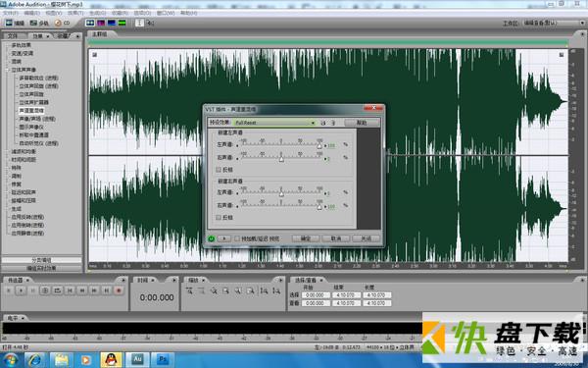The image size is (588, 368).
Task: Open the 效果 tab dropdown arrow
Action: pyautogui.click(x=48, y=36)
